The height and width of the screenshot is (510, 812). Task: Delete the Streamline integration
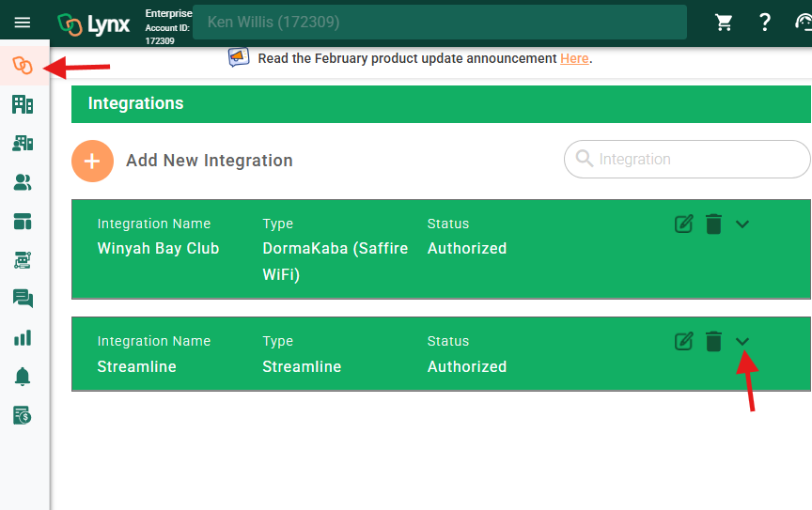[713, 342]
